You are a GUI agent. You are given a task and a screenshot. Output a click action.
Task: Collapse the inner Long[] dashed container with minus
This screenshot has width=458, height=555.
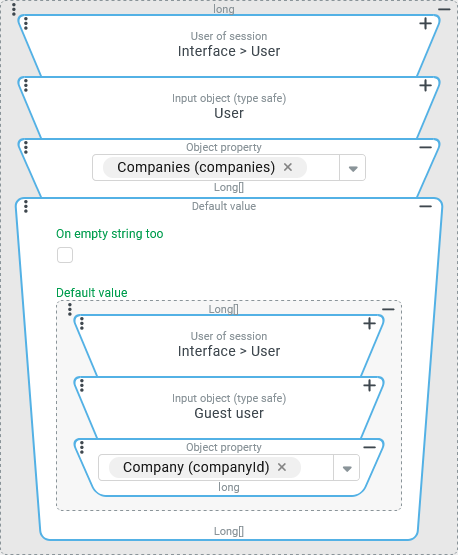[x=388, y=309]
